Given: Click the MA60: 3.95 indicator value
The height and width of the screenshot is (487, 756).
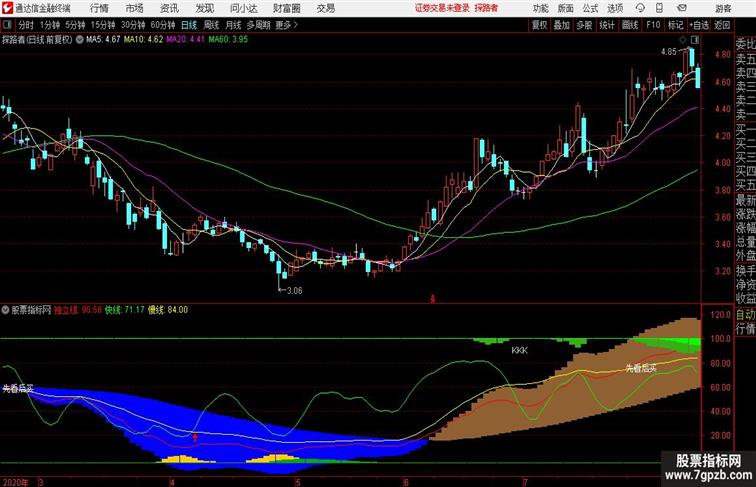Looking at the screenshot, I should (x=228, y=40).
